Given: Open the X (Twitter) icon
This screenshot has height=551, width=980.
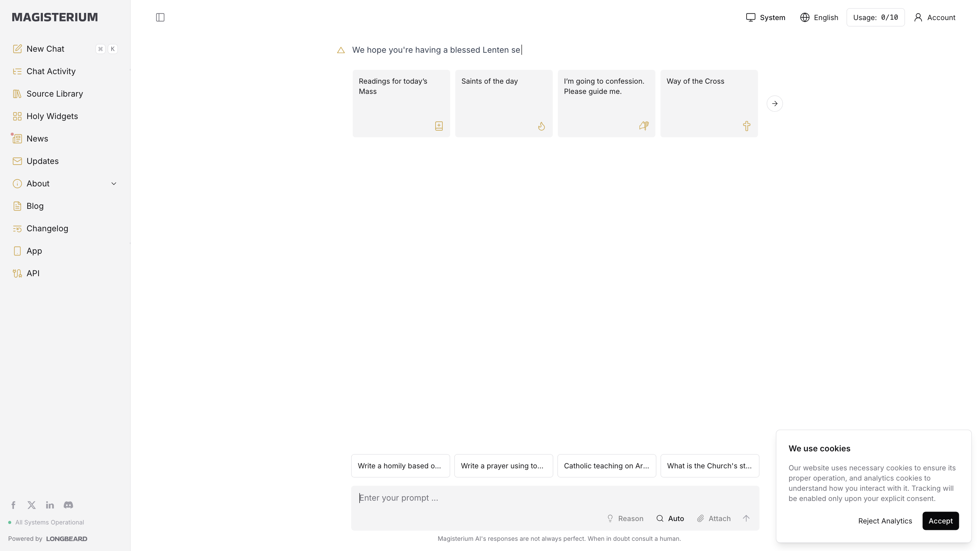Looking at the screenshot, I should (32, 505).
